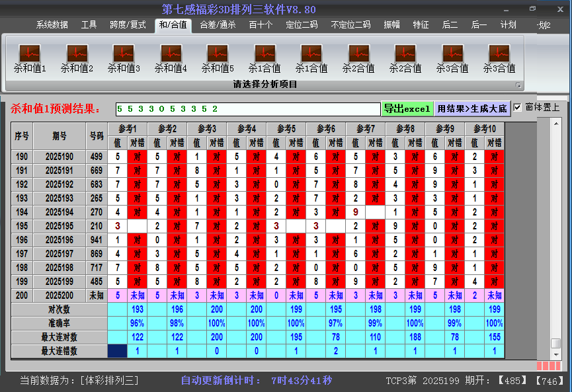Click the 准确率 row label
The width and height of the screenshot is (572, 392).
click(x=59, y=323)
